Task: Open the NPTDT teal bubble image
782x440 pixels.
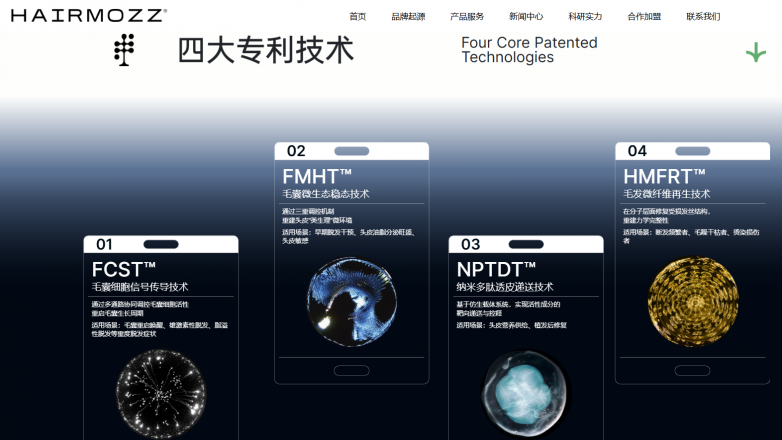Action: coord(525,393)
